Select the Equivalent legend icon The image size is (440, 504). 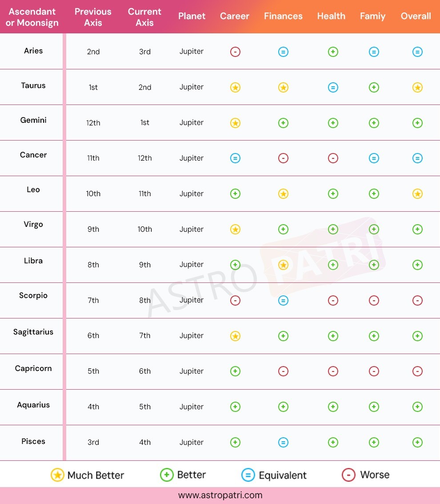point(248,475)
